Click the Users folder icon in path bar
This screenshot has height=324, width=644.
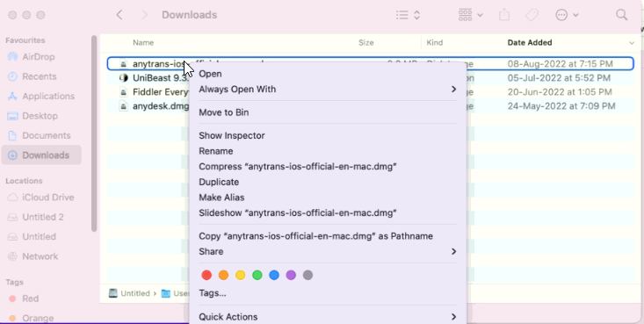pos(166,293)
